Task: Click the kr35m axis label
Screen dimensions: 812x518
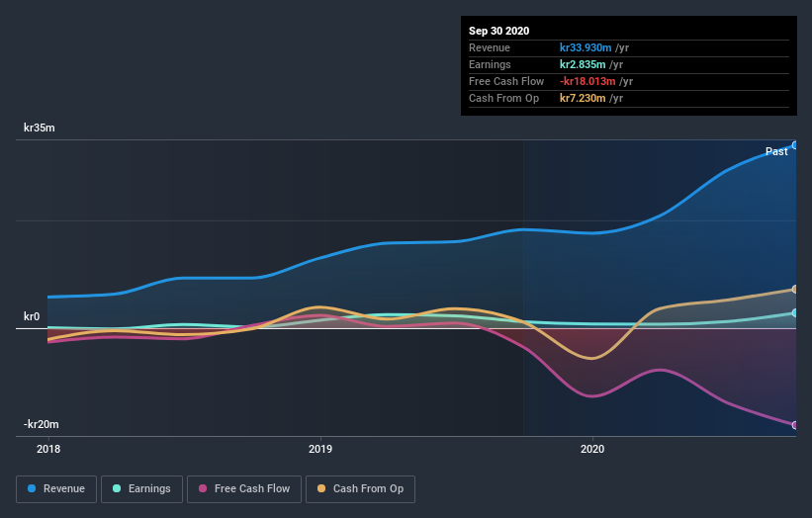Action: pos(40,128)
